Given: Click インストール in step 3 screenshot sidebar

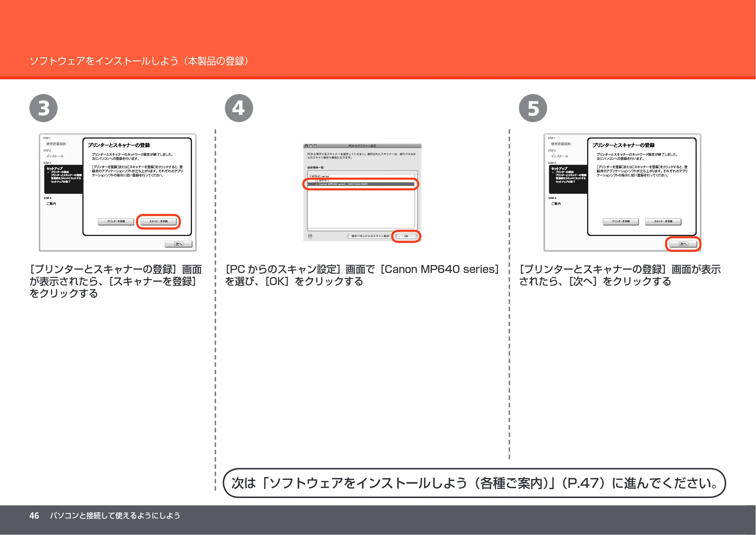Looking at the screenshot, I should 55,156.
